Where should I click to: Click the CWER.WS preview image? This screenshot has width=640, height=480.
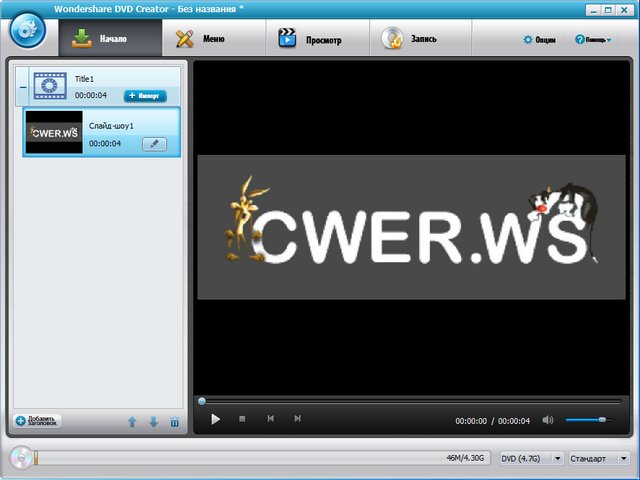[411, 227]
